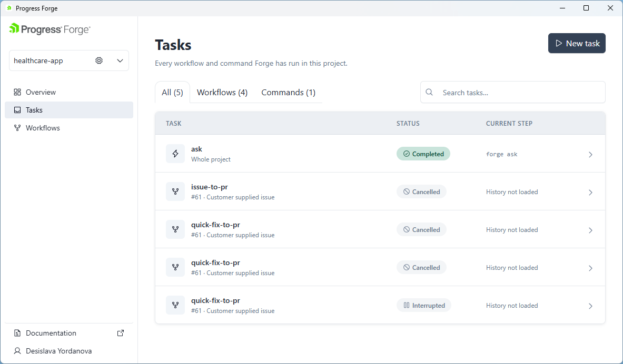The width and height of the screenshot is (623, 364).
Task: Click the user avatar icon
Action: click(x=17, y=351)
